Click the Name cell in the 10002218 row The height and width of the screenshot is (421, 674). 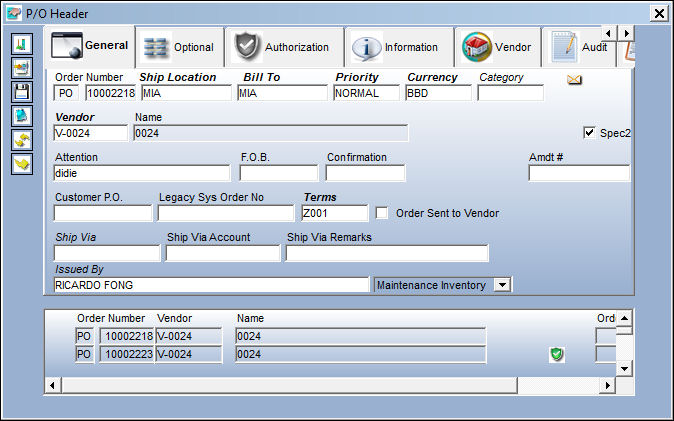coord(361,336)
